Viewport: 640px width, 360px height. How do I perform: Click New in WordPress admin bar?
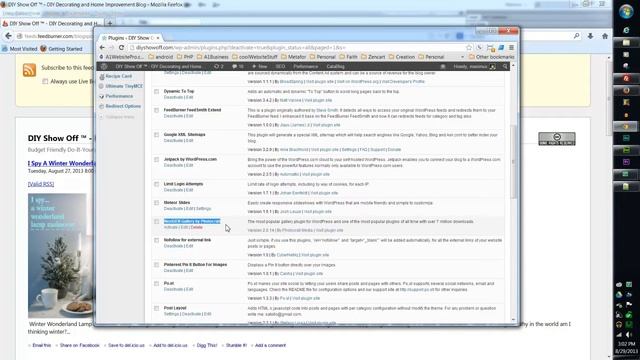coord(260,67)
